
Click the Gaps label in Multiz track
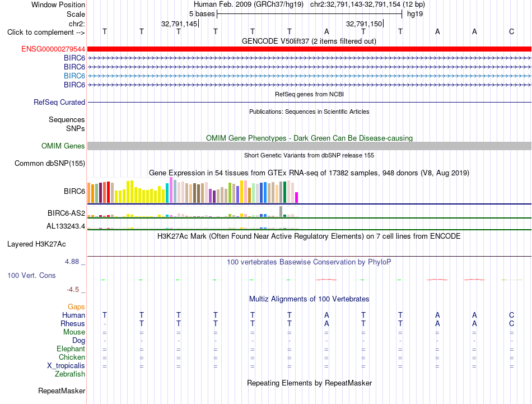[x=76, y=307]
